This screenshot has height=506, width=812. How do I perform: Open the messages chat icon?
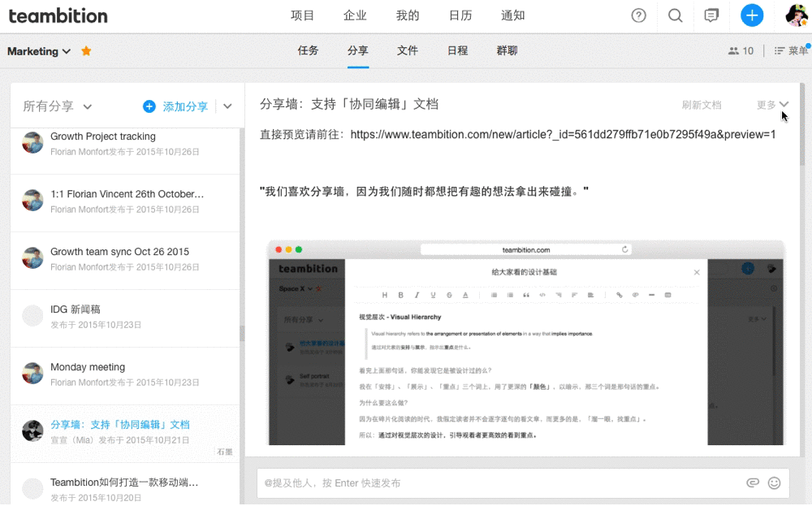[x=711, y=15]
